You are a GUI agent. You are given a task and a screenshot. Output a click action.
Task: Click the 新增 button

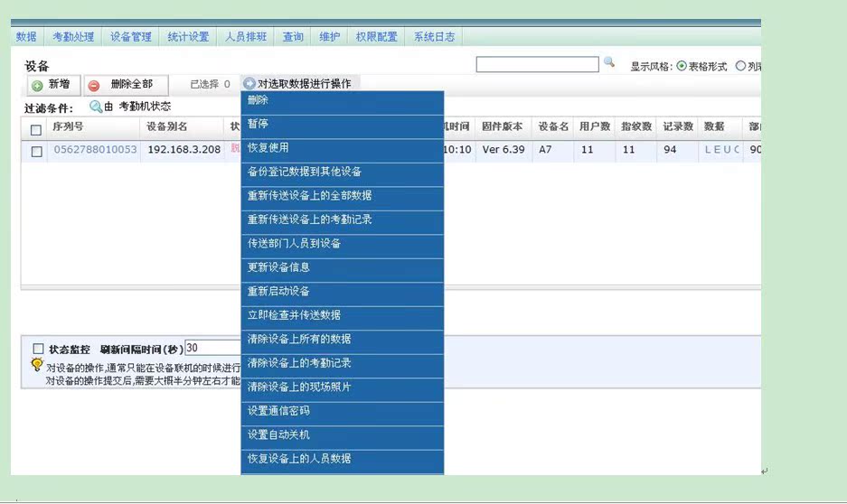pyautogui.click(x=54, y=85)
